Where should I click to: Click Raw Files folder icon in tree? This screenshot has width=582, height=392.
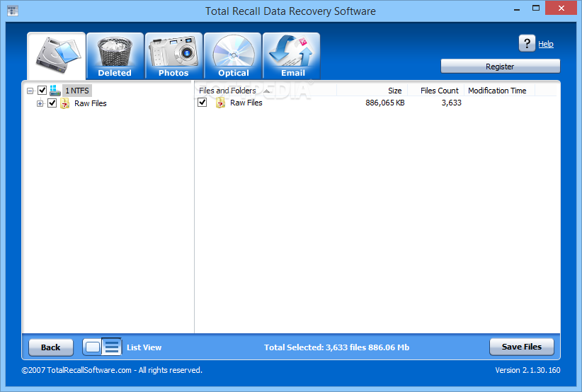pyautogui.click(x=65, y=103)
